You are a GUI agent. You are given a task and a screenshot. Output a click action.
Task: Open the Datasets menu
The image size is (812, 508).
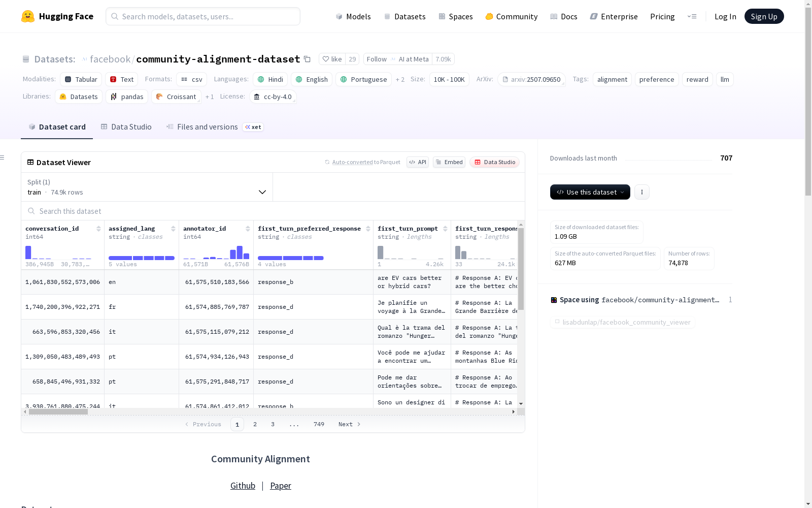coord(404,16)
